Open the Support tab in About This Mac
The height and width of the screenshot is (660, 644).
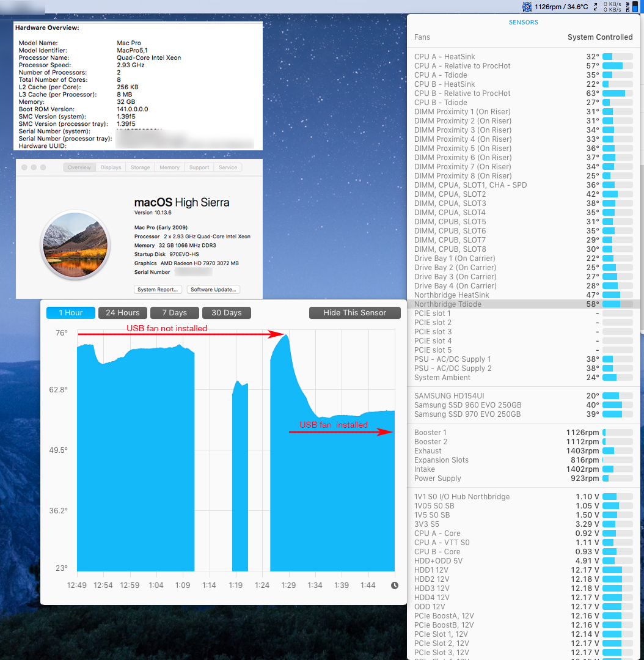pyautogui.click(x=199, y=167)
